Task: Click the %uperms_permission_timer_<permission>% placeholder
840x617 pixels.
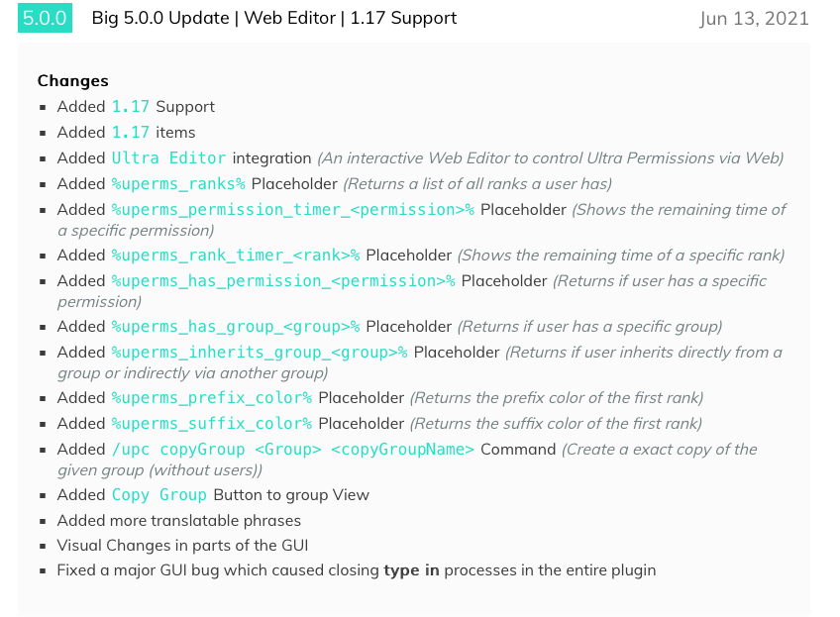Action: [292, 209]
